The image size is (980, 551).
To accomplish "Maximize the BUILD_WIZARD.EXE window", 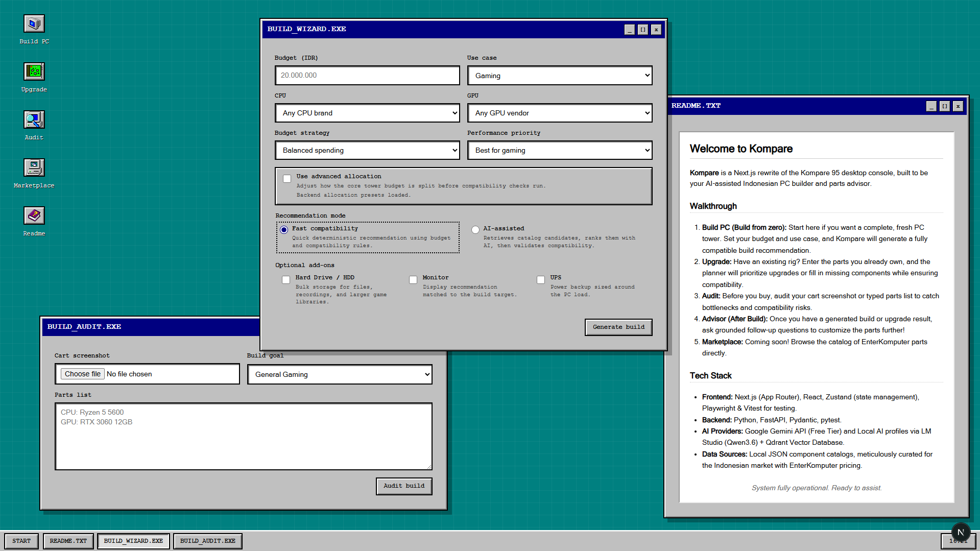I will coord(643,30).
